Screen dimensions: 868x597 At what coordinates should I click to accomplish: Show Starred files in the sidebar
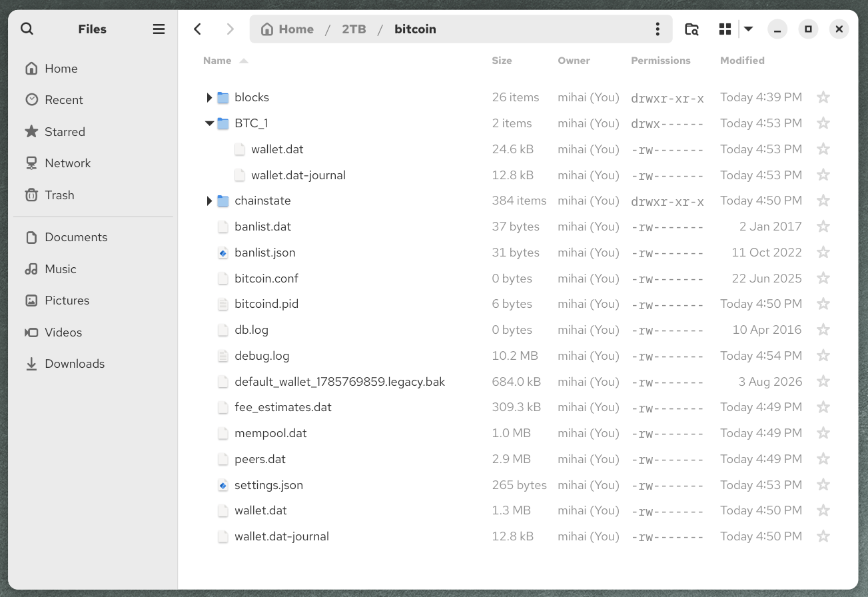(x=93, y=132)
